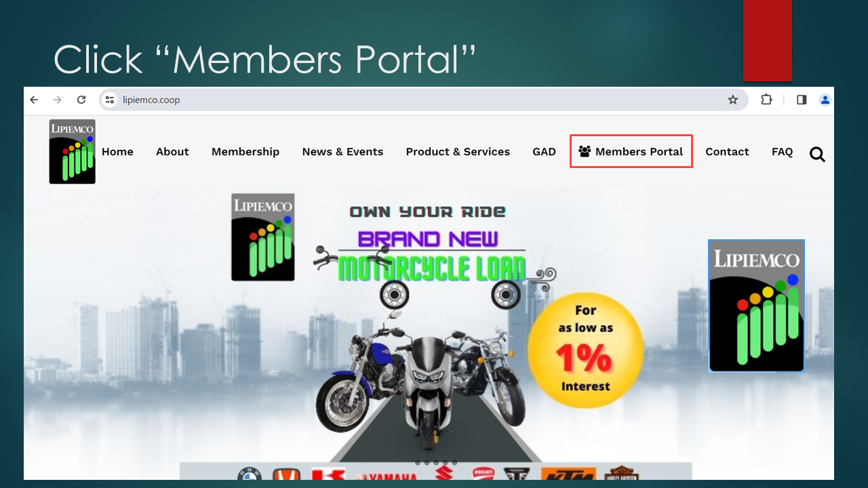Open the extensions puzzle icon
The height and width of the screenshot is (488, 868).
tap(766, 100)
